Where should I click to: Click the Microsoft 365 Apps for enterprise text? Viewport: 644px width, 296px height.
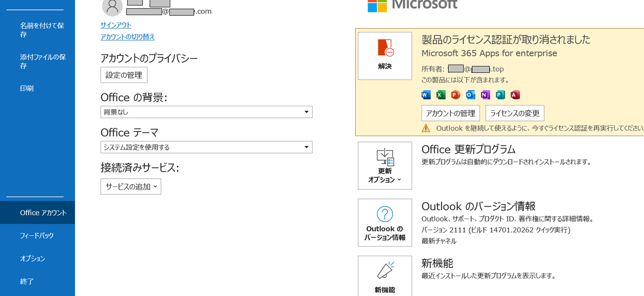[x=489, y=53]
